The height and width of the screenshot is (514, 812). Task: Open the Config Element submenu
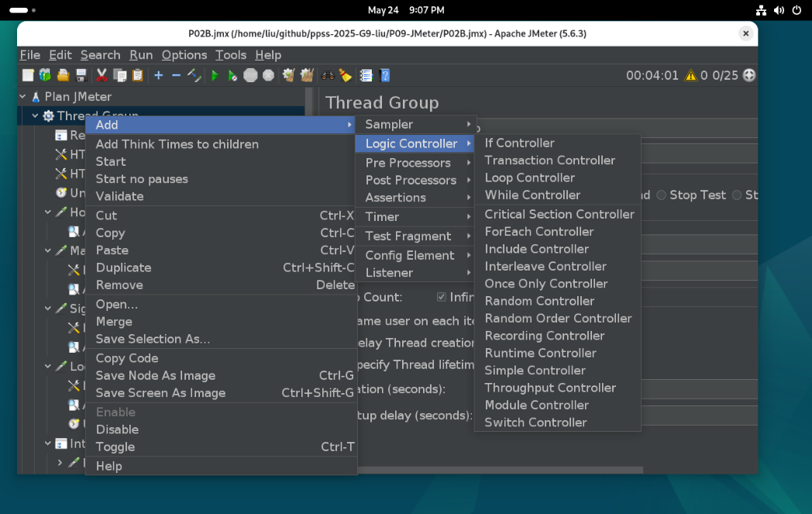coord(416,255)
